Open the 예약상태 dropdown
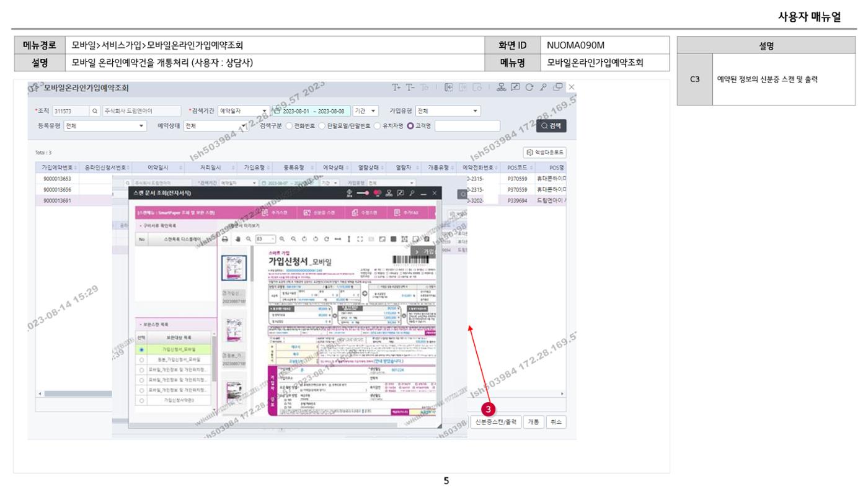This screenshot has width=868, height=489. pyautogui.click(x=216, y=126)
